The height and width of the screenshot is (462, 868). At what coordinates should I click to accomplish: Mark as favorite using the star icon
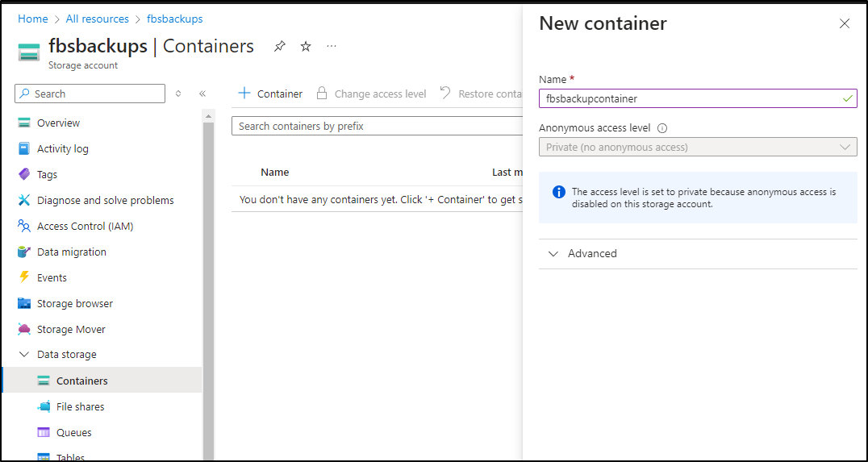[x=306, y=47]
